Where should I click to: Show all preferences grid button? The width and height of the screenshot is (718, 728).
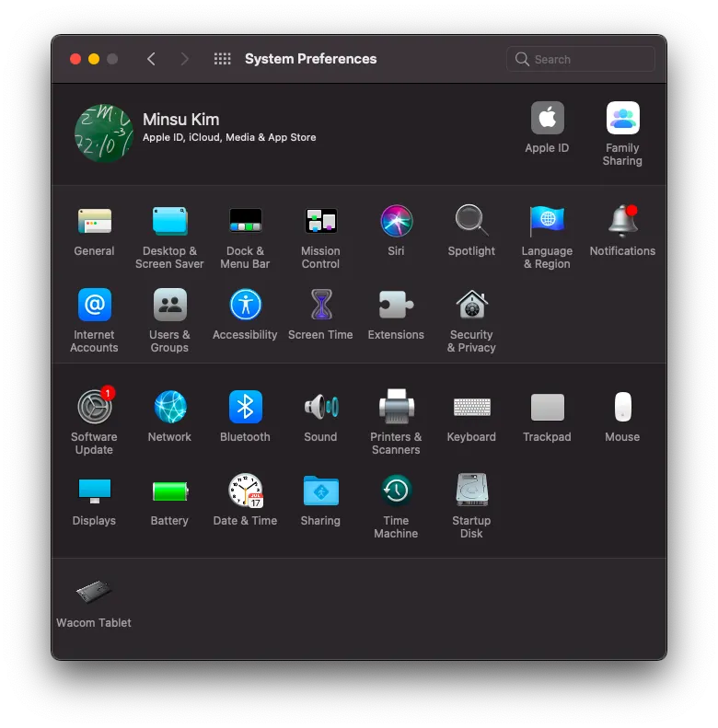[x=222, y=59]
